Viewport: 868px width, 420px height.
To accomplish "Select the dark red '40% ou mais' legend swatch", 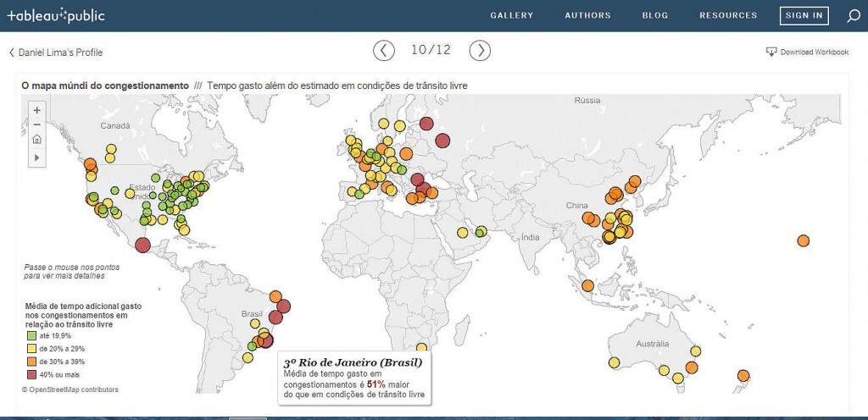I will (30, 373).
